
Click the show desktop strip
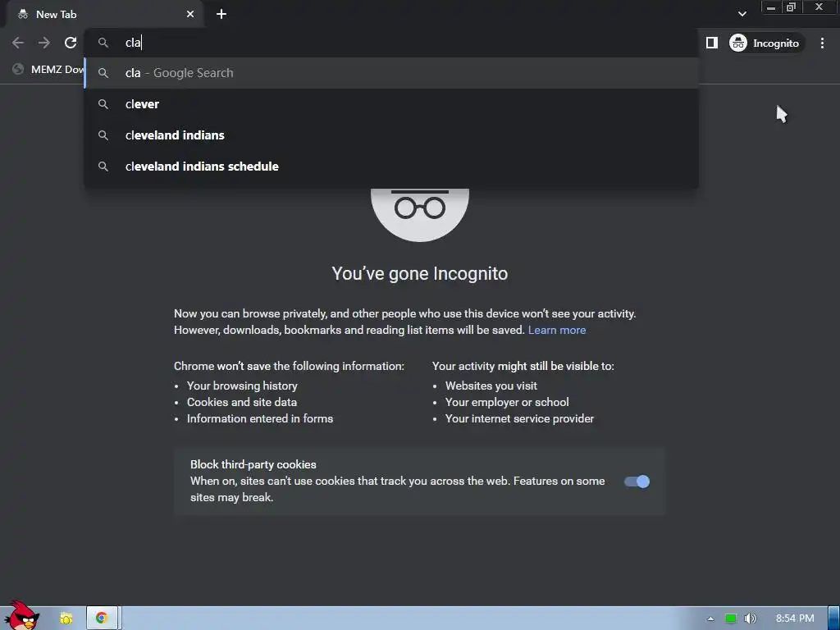point(834,619)
